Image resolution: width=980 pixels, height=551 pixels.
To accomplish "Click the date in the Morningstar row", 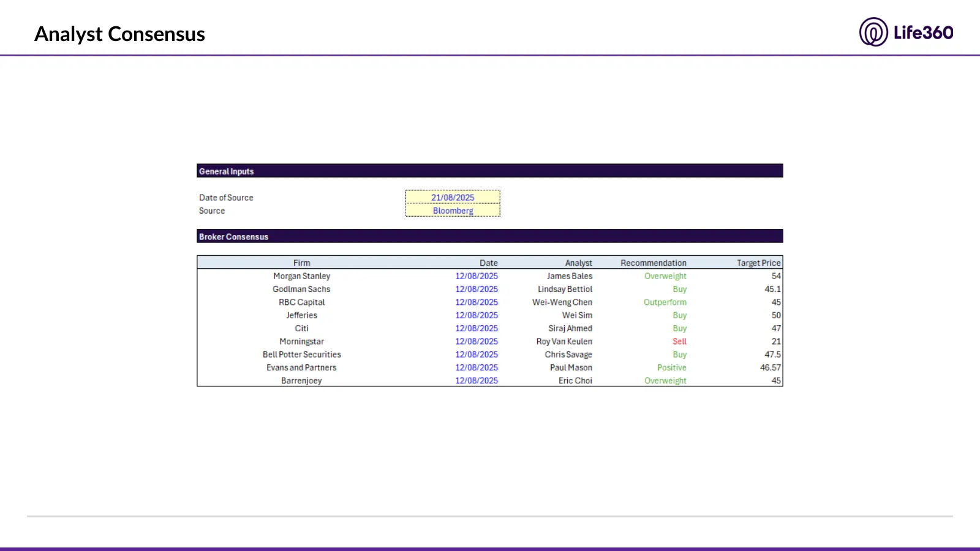I will click(477, 342).
